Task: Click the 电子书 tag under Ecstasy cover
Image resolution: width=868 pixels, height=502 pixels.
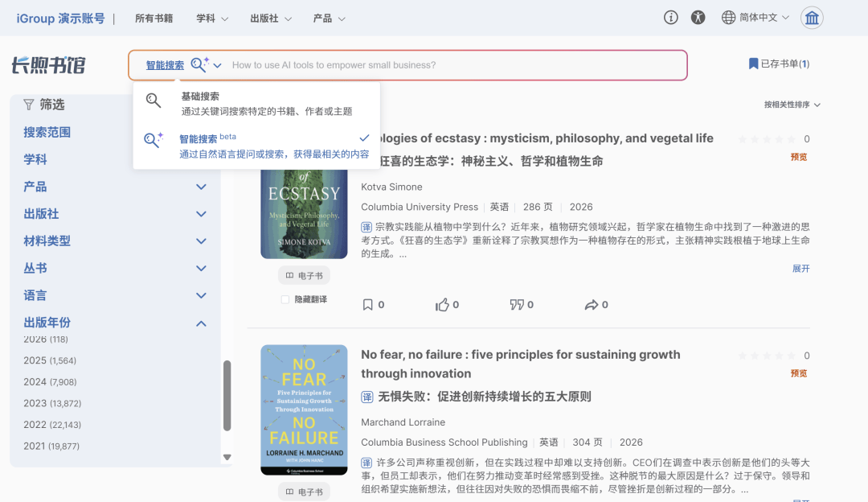Action: click(304, 275)
